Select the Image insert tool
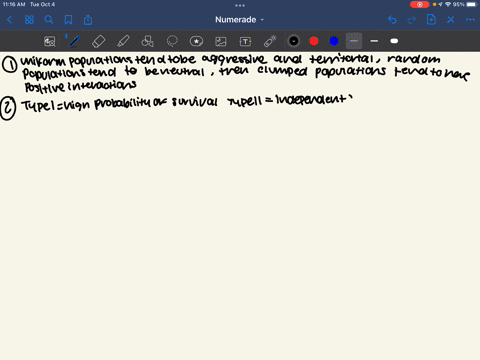 (221, 41)
